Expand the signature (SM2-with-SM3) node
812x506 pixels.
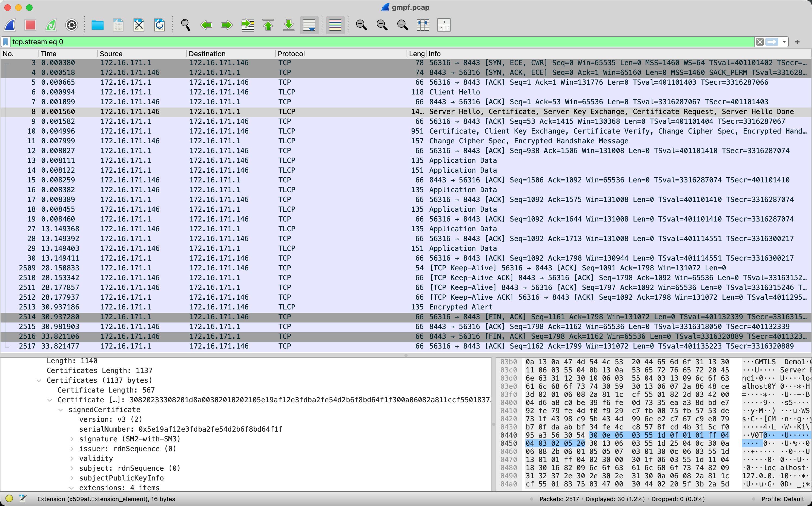coord(72,439)
